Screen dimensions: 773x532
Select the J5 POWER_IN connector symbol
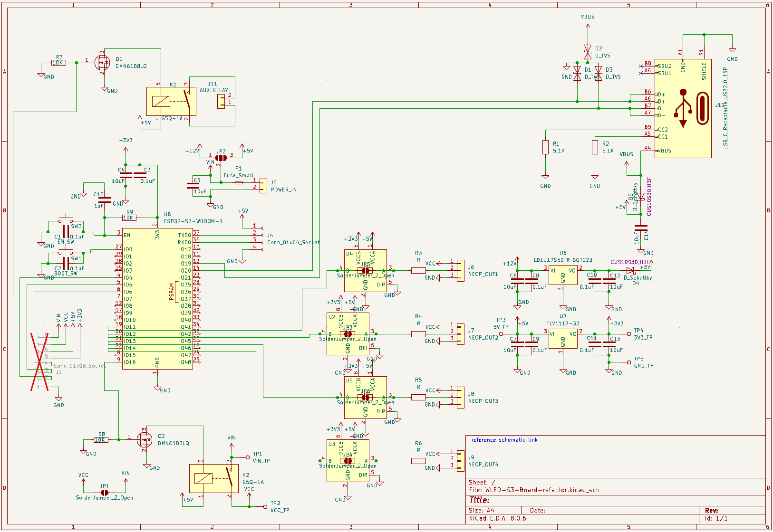pos(263,186)
